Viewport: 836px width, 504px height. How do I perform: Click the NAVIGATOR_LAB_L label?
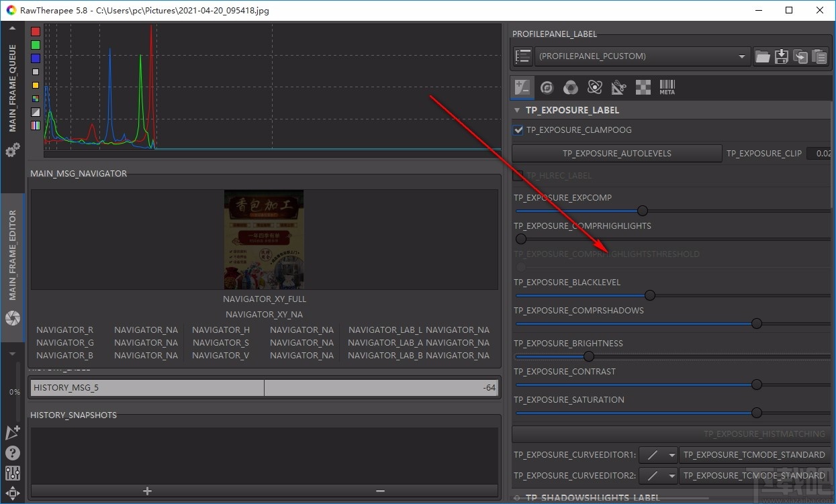coord(385,330)
